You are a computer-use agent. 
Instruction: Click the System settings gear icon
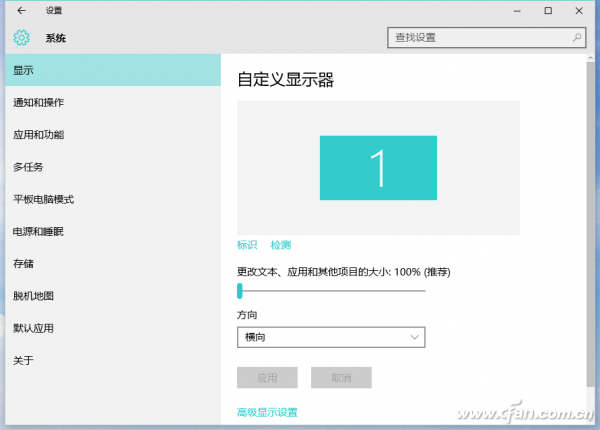[x=21, y=37]
